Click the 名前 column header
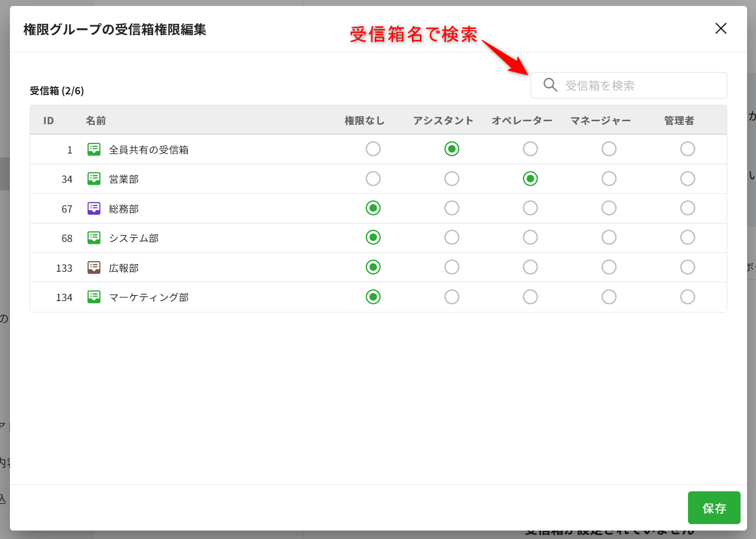This screenshot has width=756, height=539. pyautogui.click(x=96, y=121)
